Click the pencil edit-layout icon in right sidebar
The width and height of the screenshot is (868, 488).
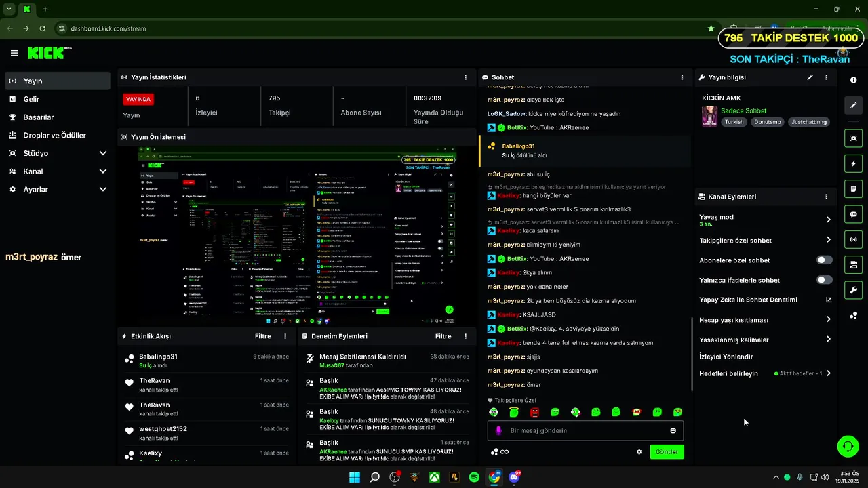(853, 106)
